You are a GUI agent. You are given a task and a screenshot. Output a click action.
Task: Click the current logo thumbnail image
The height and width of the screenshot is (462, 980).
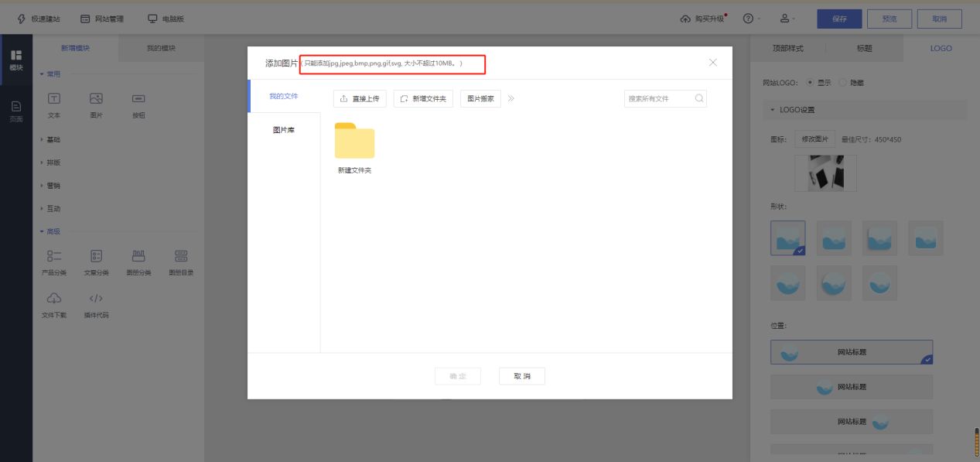tap(825, 173)
